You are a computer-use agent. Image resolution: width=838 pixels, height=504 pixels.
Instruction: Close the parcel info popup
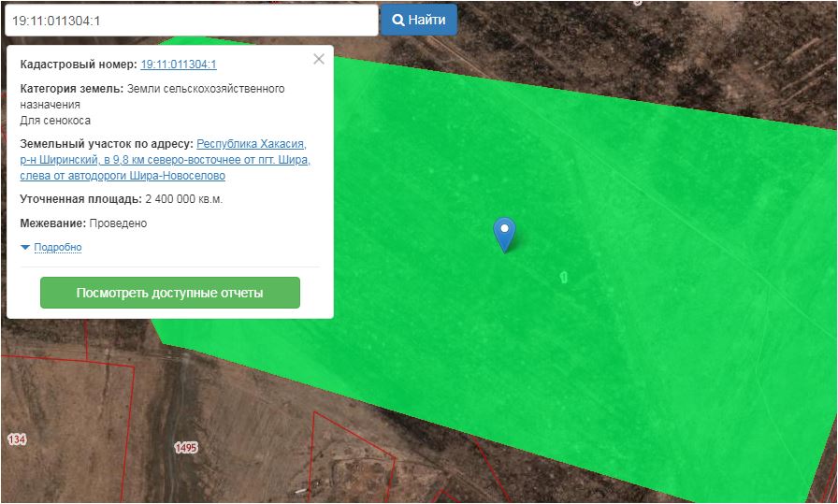tap(319, 59)
